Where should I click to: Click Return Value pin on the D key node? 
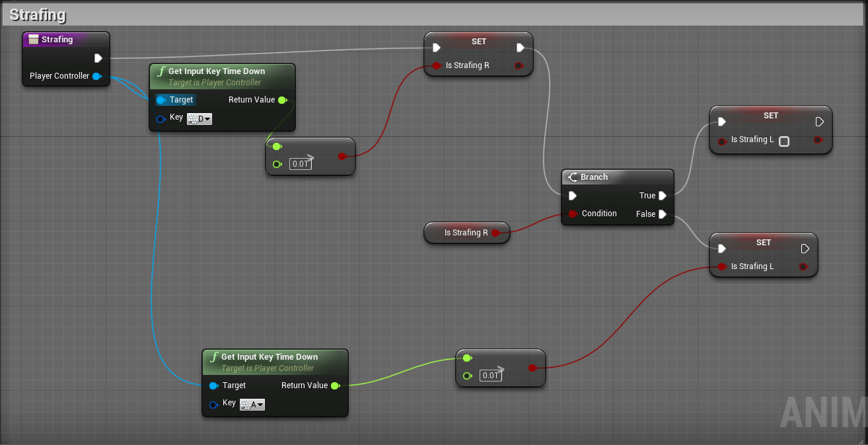tap(282, 100)
